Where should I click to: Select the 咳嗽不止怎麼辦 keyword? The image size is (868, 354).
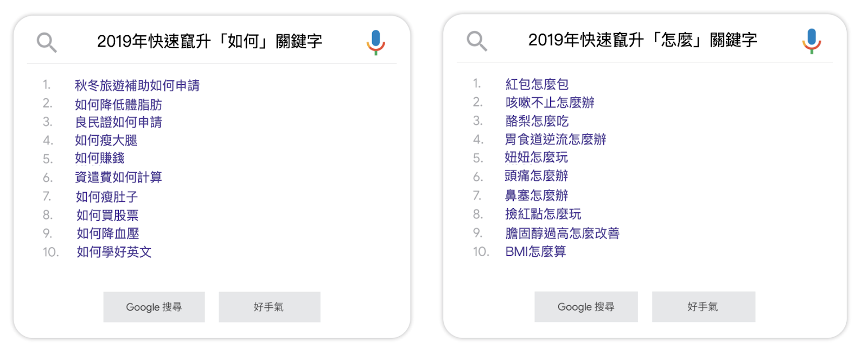pos(550,103)
